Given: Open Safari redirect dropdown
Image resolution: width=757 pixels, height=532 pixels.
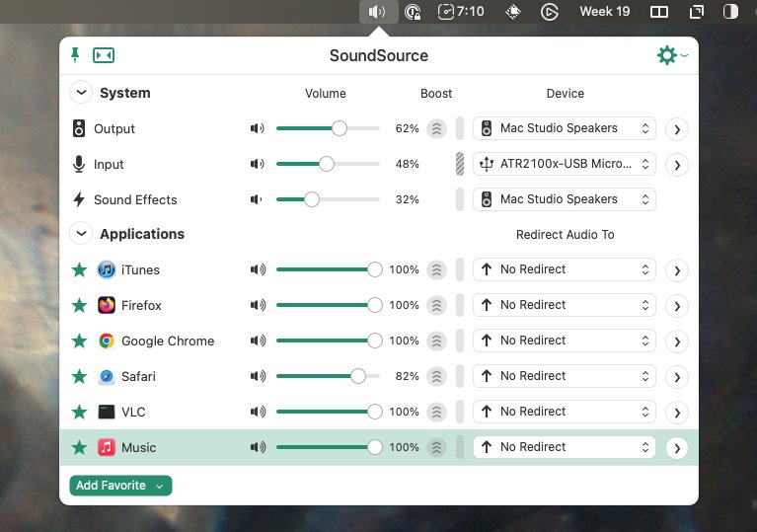Looking at the screenshot, I should [564, 376].
